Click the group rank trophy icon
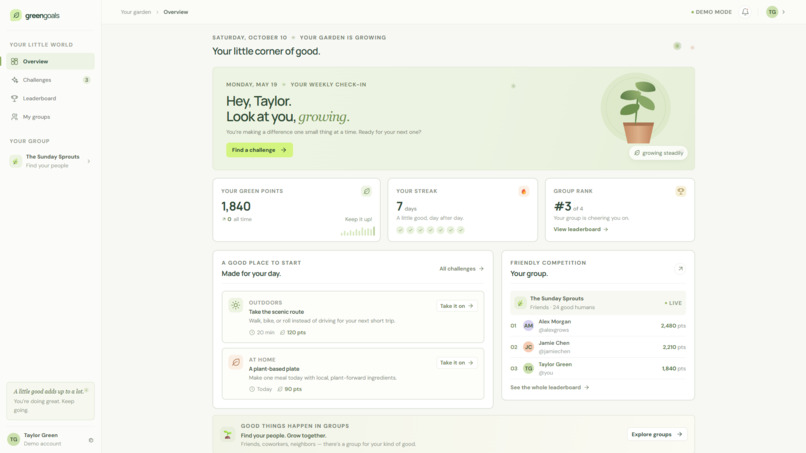Screen dimensions: 806x453 (x=681, y=191)
